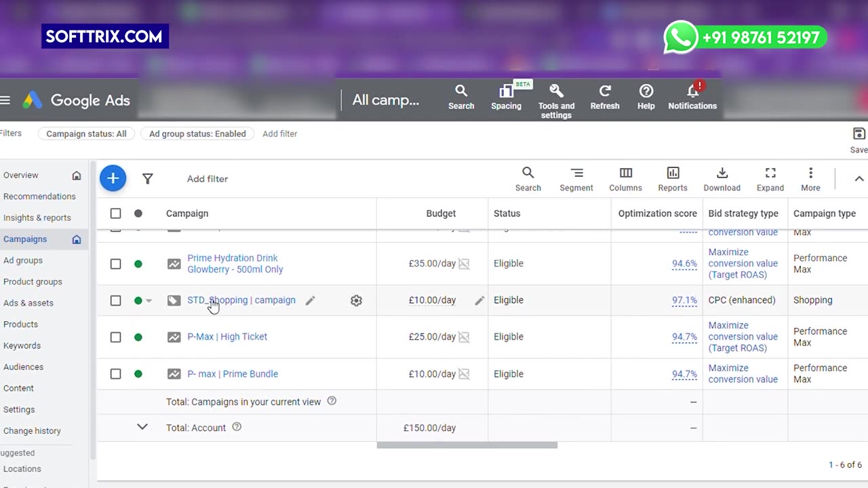This screenshot has height=488, width=868.
Task: Open P-Max | High Ticket campaign
Action: (x=227, y=337)
